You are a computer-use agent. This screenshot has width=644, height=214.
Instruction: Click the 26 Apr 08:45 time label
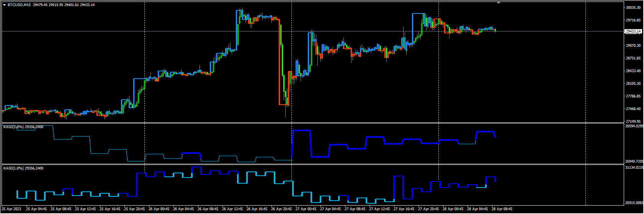tap(208, 209)
